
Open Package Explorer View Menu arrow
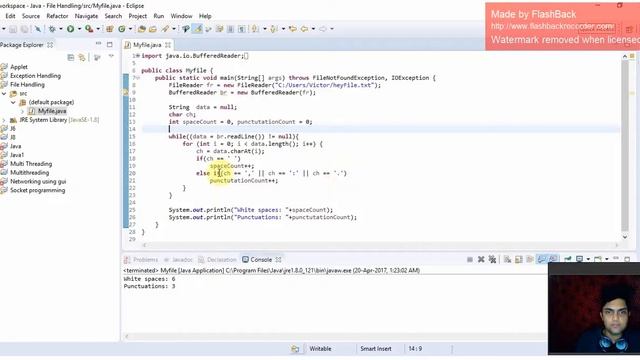click(111, 57)
